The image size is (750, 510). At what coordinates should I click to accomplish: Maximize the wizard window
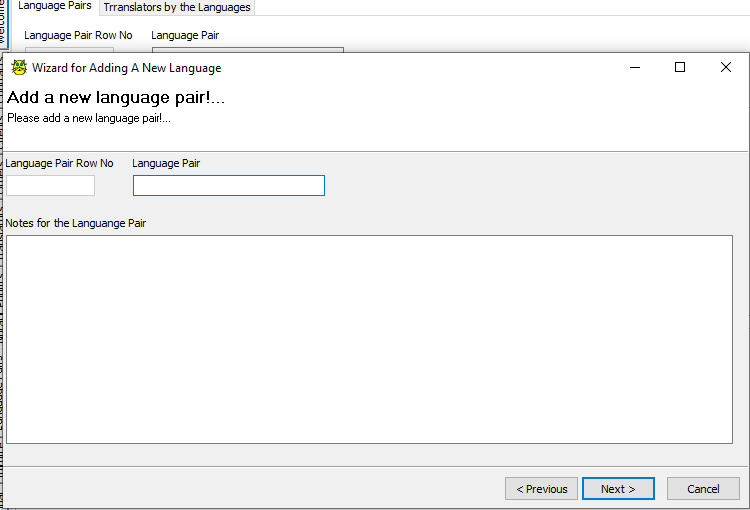pyautogui.click(x=680, y=67)
